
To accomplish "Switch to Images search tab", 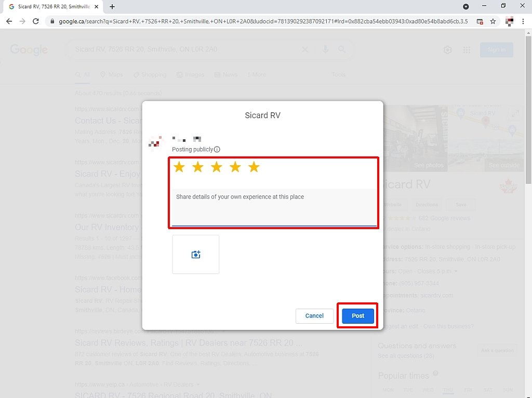I will (190, 75).
